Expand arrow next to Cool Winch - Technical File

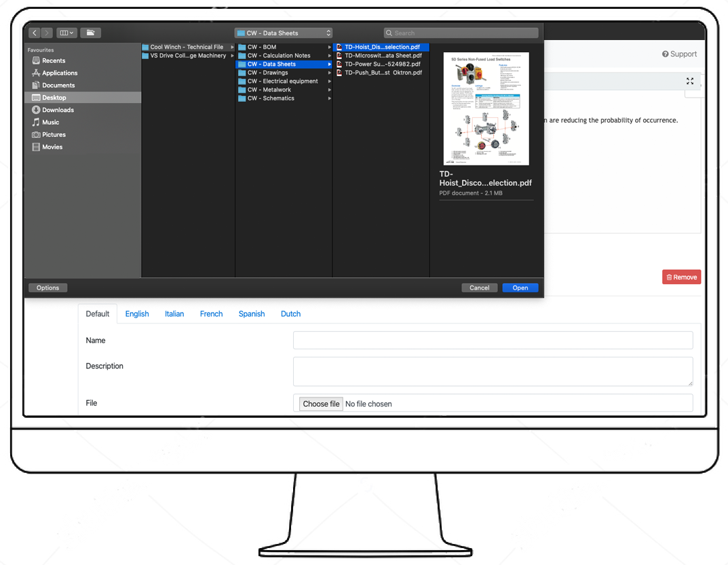coord(232,47)
